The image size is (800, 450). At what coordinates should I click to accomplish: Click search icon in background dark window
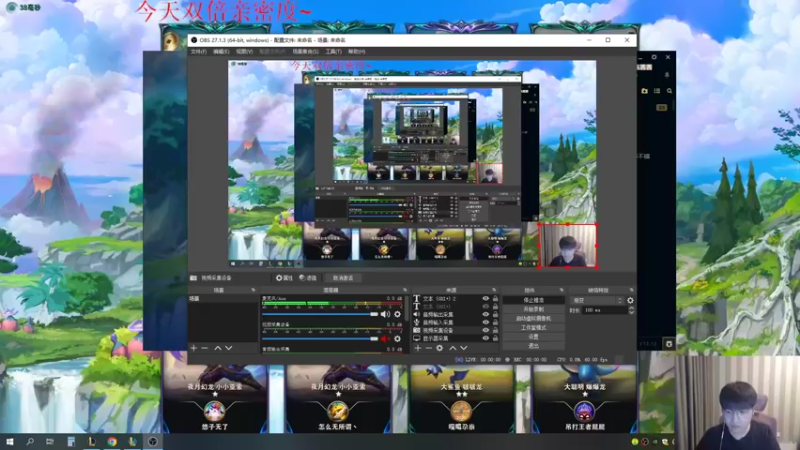pos(669,91)
